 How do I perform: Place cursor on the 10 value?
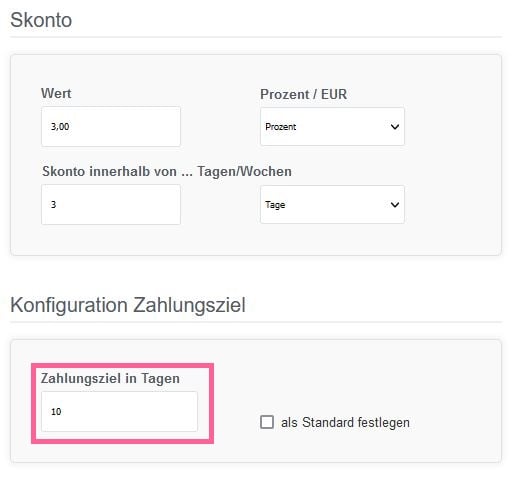tap(56, 412)
